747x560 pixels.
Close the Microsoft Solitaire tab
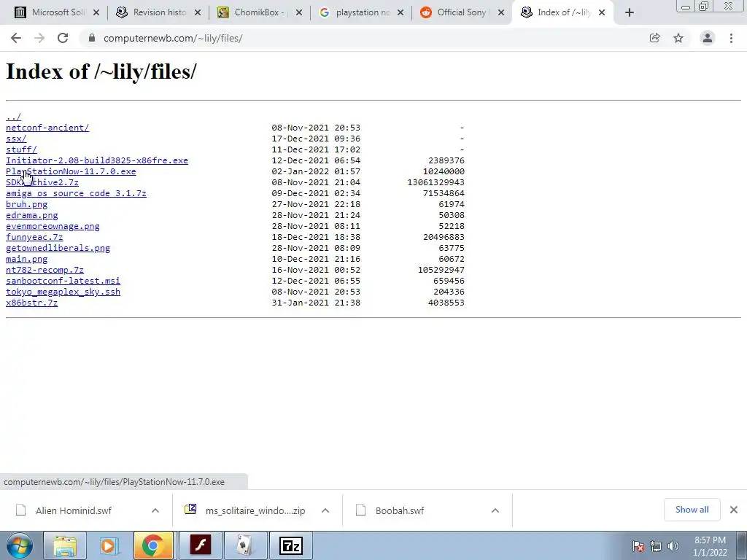pyautogui.click(x=96, y=13)
